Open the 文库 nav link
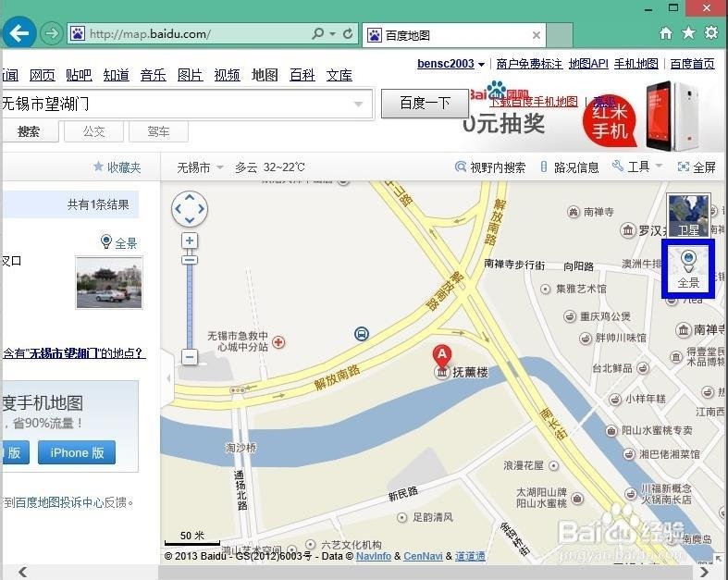The width and height of the screenshot is (728, 580). tap(339, 75)
